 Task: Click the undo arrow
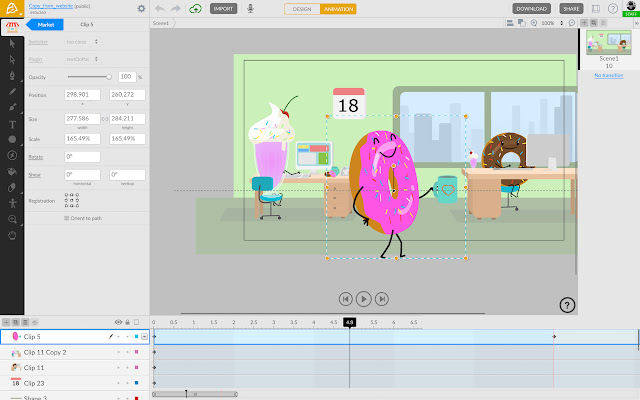coord(159,9)
